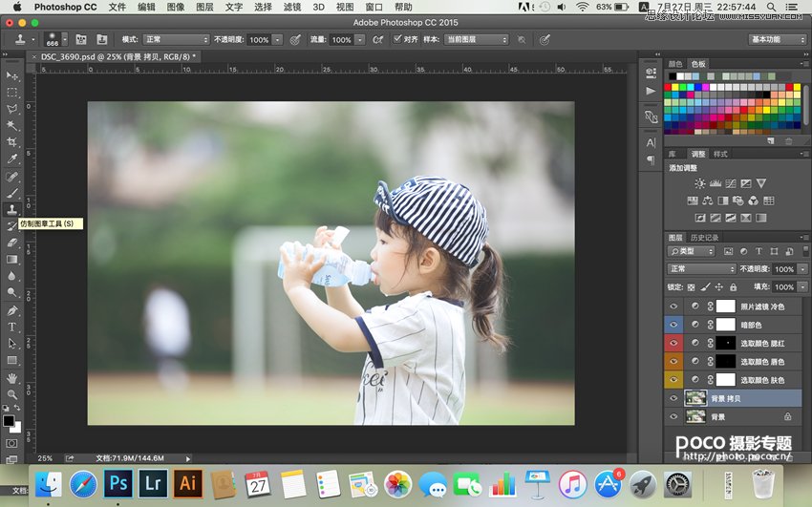Viewport: 812px width, 507px height.
Task: Select the Hand tool
Action: [x=11, y=378]
